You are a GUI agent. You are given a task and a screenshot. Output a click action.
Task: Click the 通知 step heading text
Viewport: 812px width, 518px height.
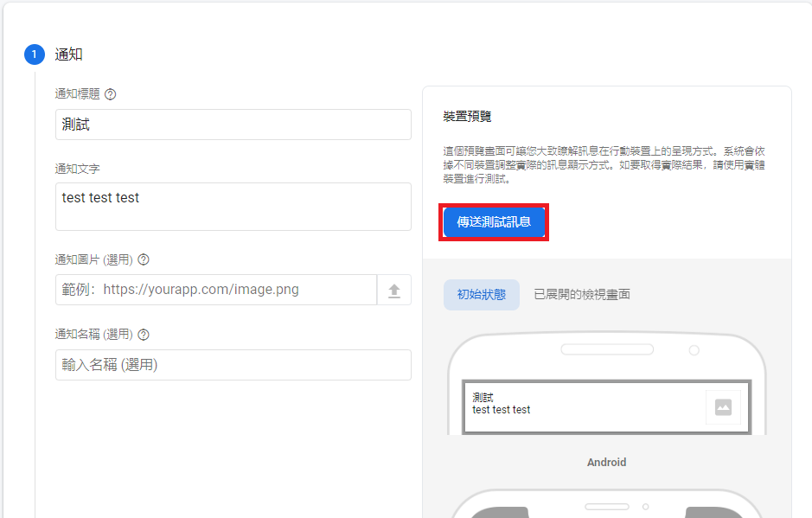pyautogui.click(x=69, y=54)
